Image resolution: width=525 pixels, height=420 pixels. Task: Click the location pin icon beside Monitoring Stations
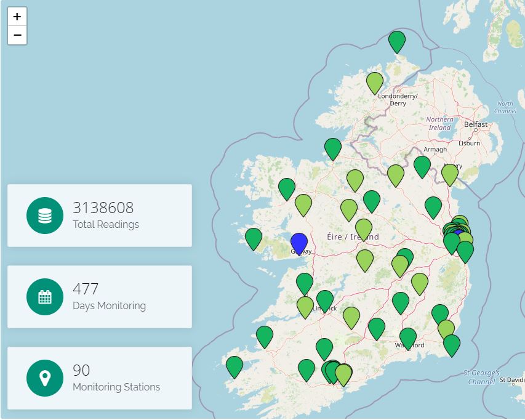pyautogui.click(x=44, y=378)
